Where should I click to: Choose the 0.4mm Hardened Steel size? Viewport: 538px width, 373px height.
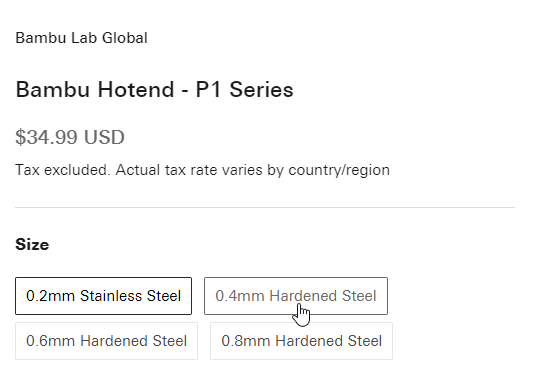(296, 296)
